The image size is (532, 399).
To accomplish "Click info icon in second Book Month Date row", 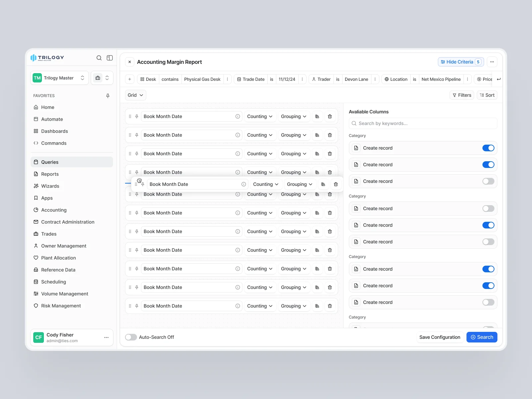I will [238, 135].
